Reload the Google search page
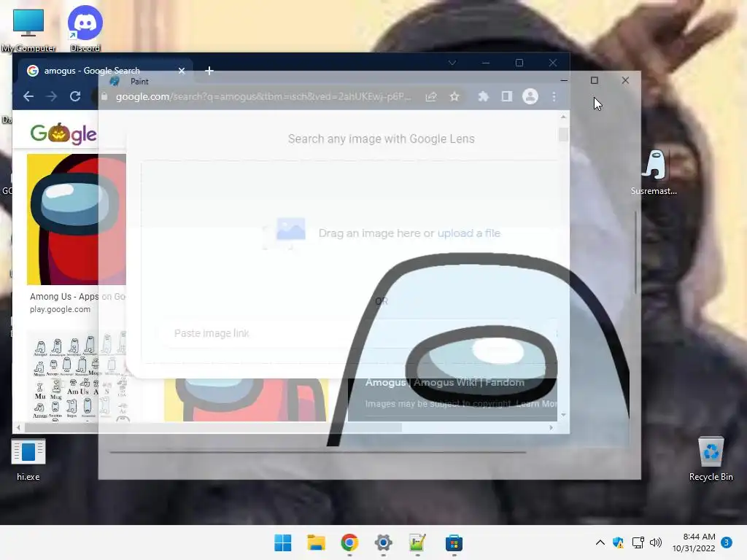This screenshot has width=747, height=560. 75,97
